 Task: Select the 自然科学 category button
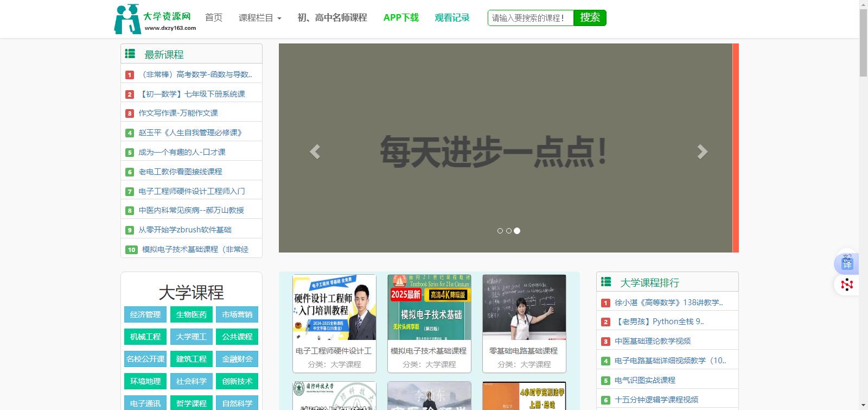[237, 403]
